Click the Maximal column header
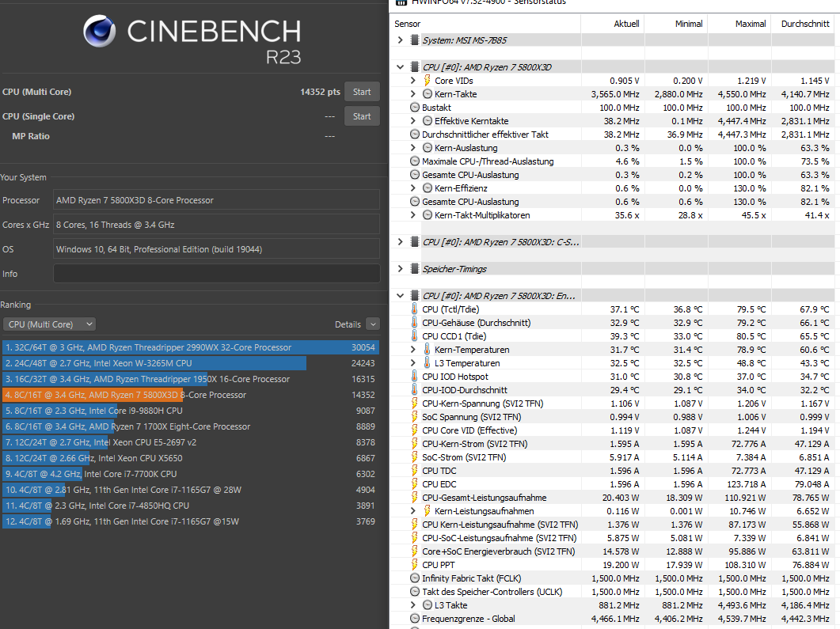The image size is (840, 629). click(739, 24)
